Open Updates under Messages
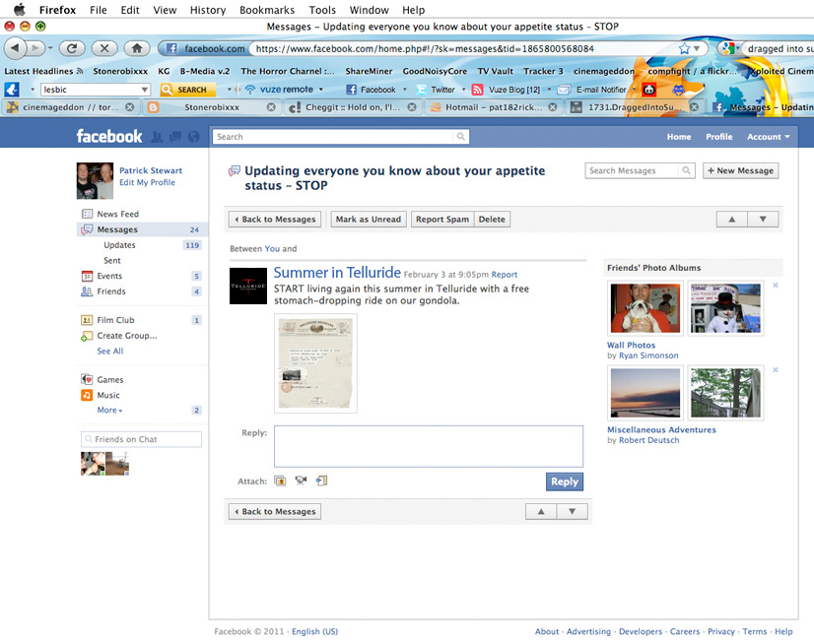Screen dimensions: 814x644 click(x=119, y=245)
